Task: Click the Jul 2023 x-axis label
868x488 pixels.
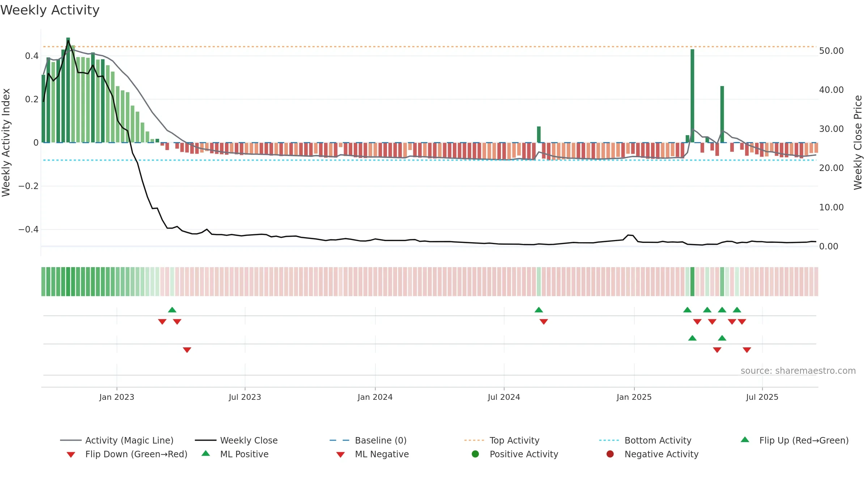Action: (x=245, y=397)
